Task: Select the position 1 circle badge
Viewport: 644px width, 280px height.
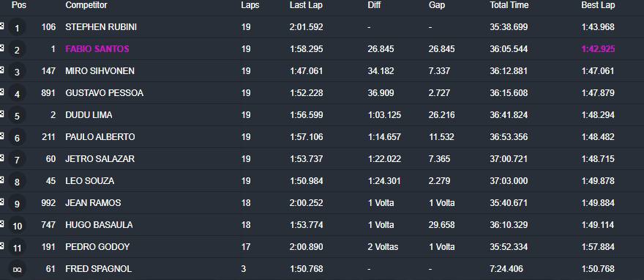Action: (17, 28)
